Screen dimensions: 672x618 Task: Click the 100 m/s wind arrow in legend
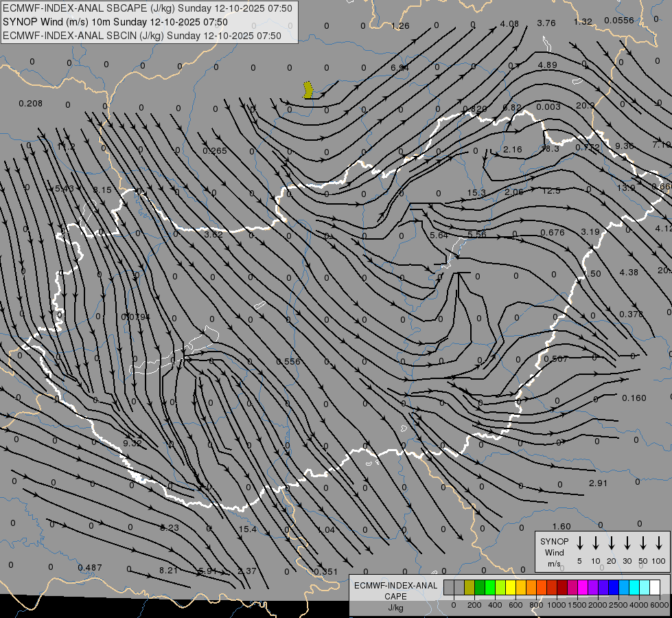coord(659,543)
